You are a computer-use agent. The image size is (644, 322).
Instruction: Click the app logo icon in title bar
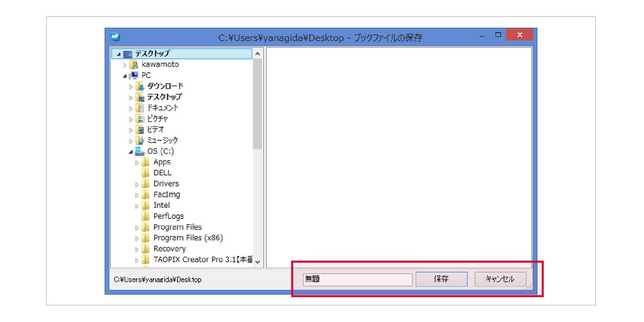coord(115,37)
